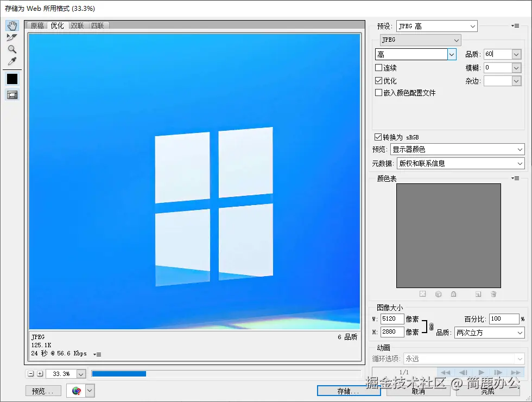Toggle slices visibility icon
The width and height of the screenshot is (532, 402).
coord(12,95)
